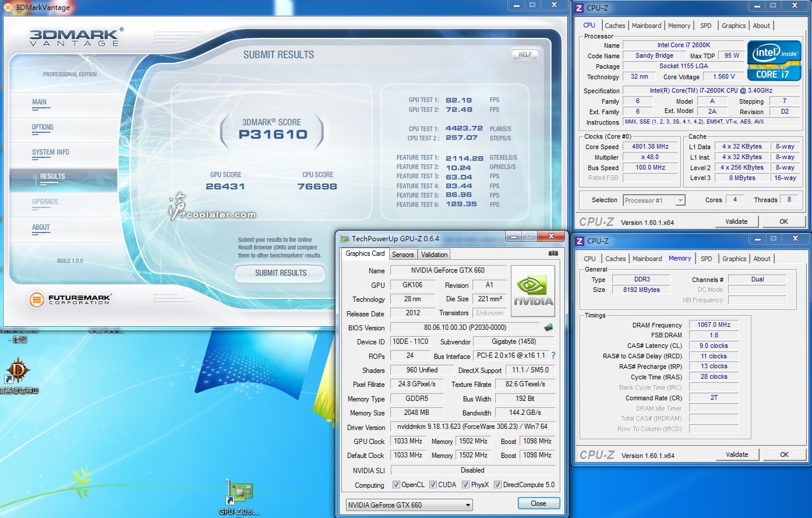Screen dimensions: 812x518
Task: Open Upgrade in 3DMark Vantage sidebar
Action: [x=45, y=202]
